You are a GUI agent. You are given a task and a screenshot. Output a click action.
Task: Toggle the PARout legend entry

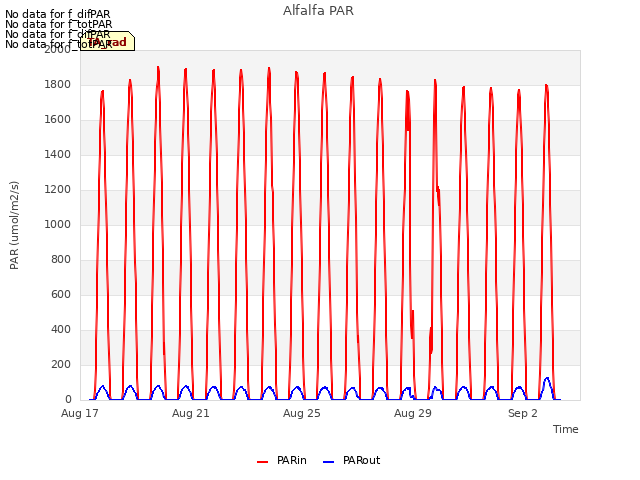pyautogui.click(x=351, y=460)
